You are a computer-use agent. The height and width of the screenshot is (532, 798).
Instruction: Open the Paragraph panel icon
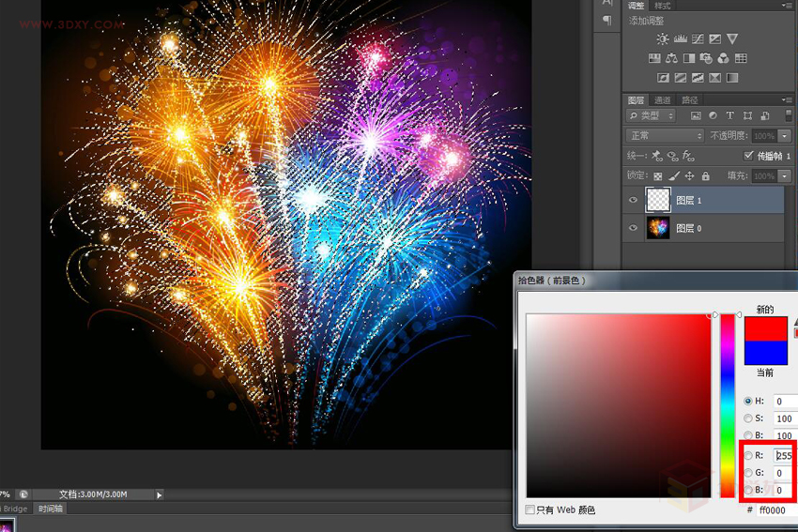[x=607, y=21]
